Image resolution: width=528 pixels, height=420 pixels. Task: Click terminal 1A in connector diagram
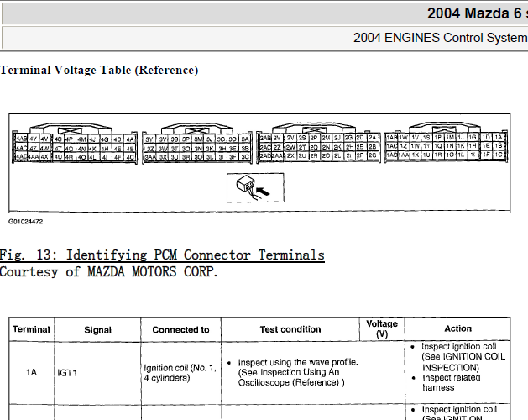pyautogui.click(x=499, y=137)
